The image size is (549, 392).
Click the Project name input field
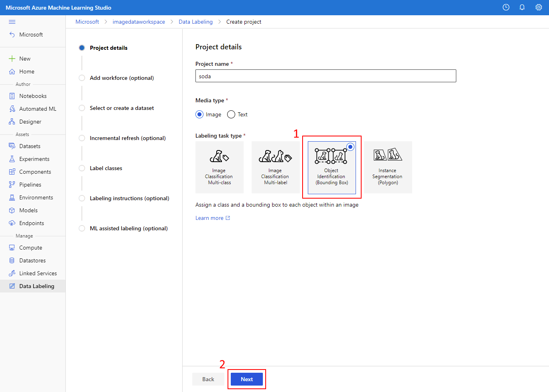326,76
